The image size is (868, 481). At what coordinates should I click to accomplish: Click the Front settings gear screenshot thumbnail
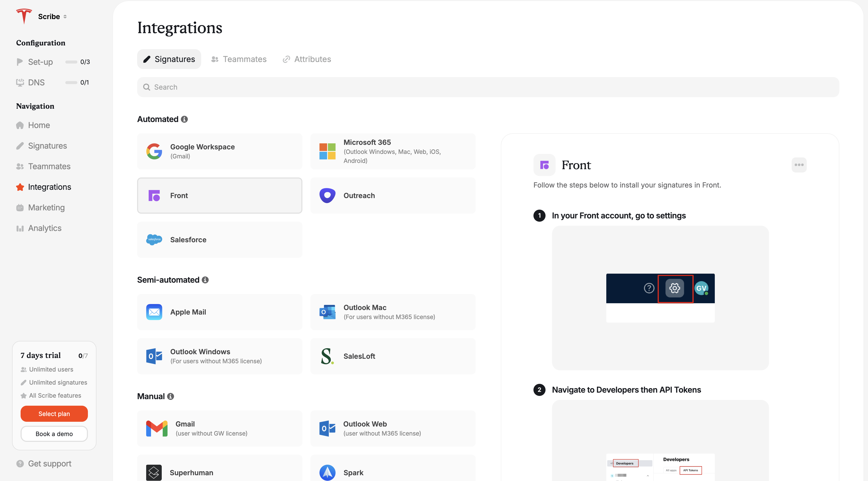point(660,298)
